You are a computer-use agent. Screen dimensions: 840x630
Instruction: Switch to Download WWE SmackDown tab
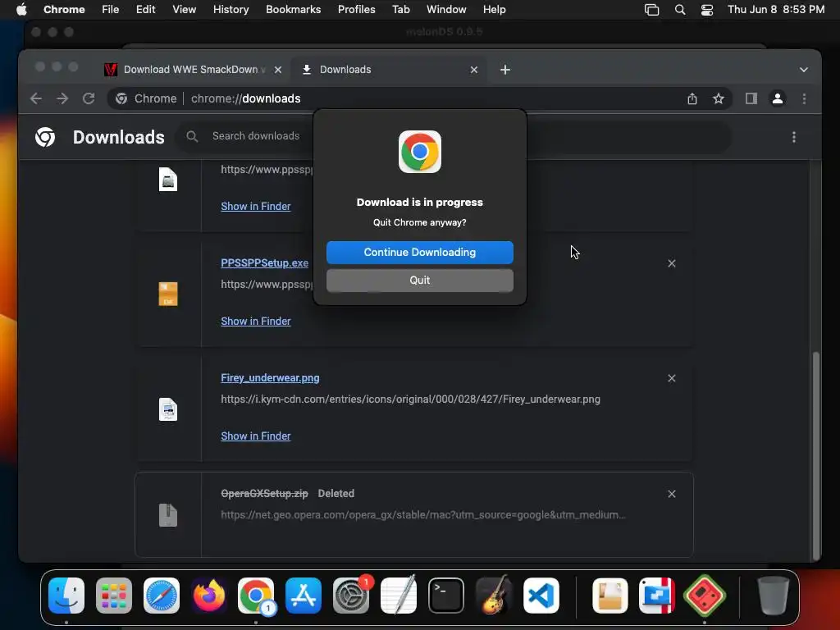190,70
